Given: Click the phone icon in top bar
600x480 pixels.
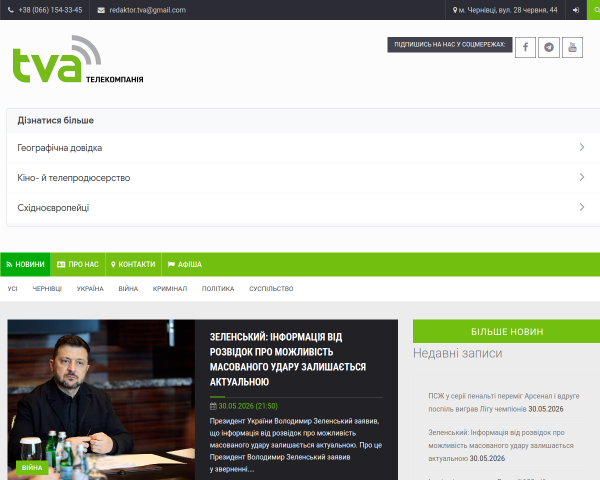Looking at the screenshot, I should pyautogui.click(x=11, y=10).
